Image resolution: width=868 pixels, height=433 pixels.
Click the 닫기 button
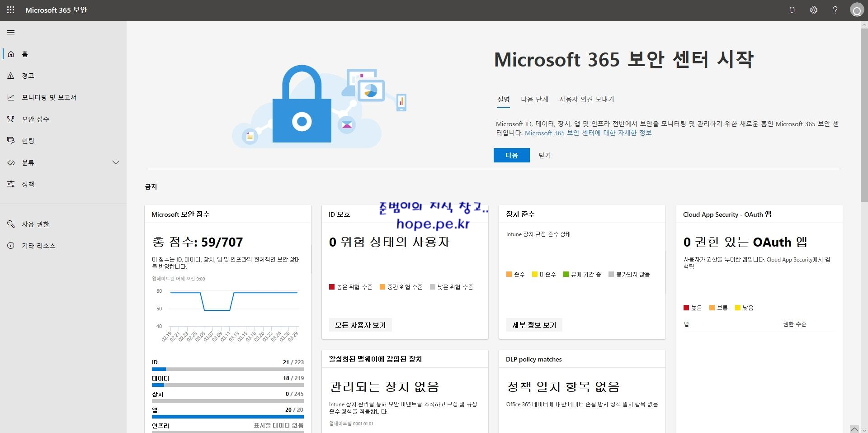pyautogui.click(x=545, y=155)
